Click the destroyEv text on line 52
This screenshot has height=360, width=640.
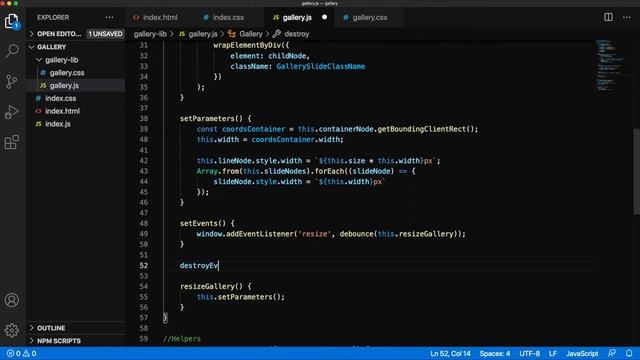click(x=199, y=265)
